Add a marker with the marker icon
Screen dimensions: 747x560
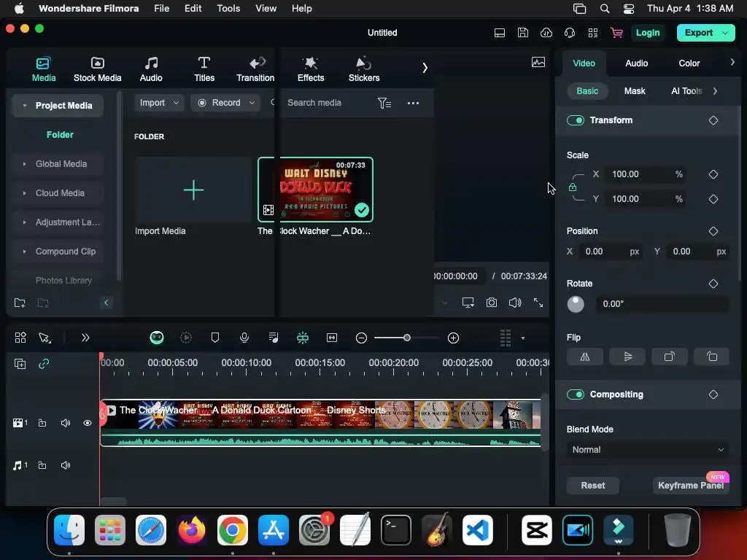click(215, 338)
